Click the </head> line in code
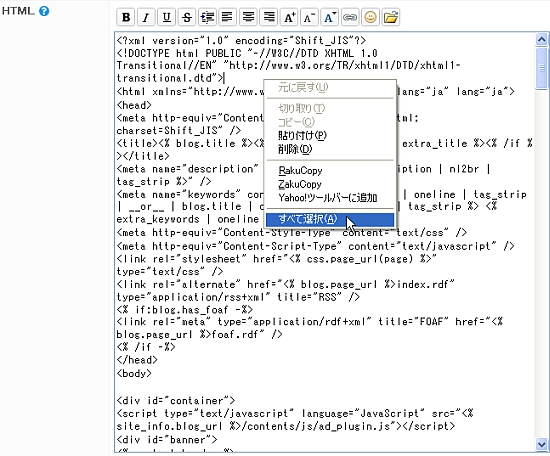Screen dimensions: 550x456 point(137,360)
